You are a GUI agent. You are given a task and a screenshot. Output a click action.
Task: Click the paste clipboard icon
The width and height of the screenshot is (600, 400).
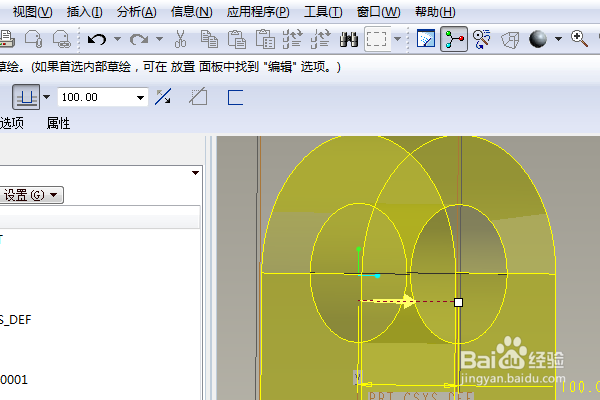coord(236,39)
